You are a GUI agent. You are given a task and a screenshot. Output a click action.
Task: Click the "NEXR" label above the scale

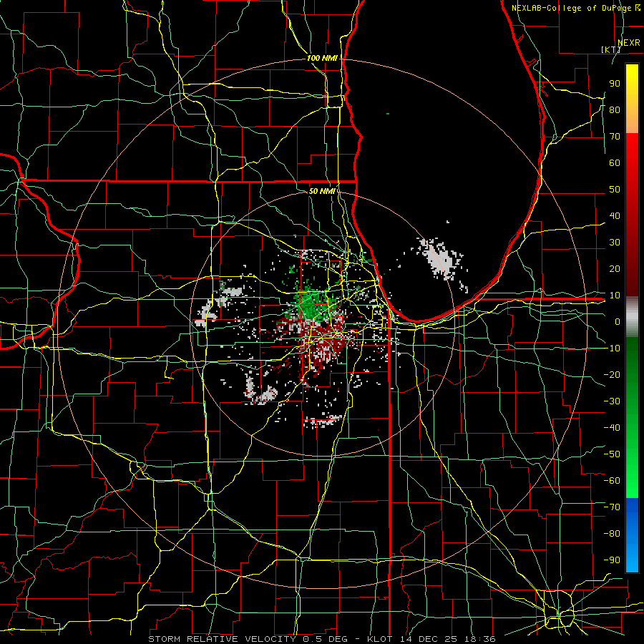[x=629, y=43]
